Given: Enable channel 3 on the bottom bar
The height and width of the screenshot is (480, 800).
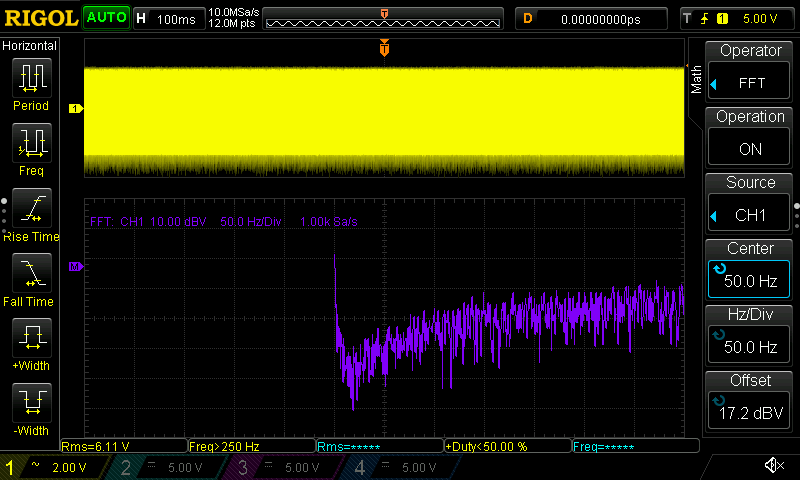Looking at the screenshot, I should click(282, 467).
